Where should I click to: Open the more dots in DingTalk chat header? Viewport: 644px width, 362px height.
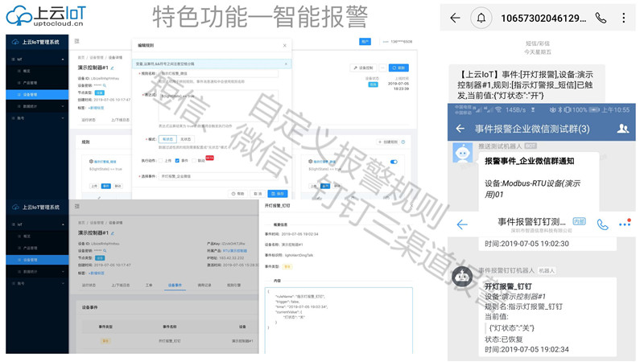pyautogui.click(x=625, y=224)
